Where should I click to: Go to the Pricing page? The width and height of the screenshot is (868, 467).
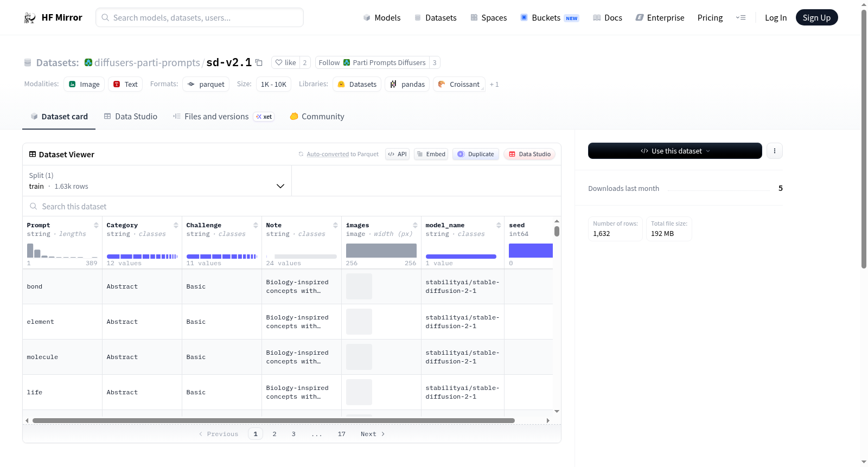click(x=710, y=18)
